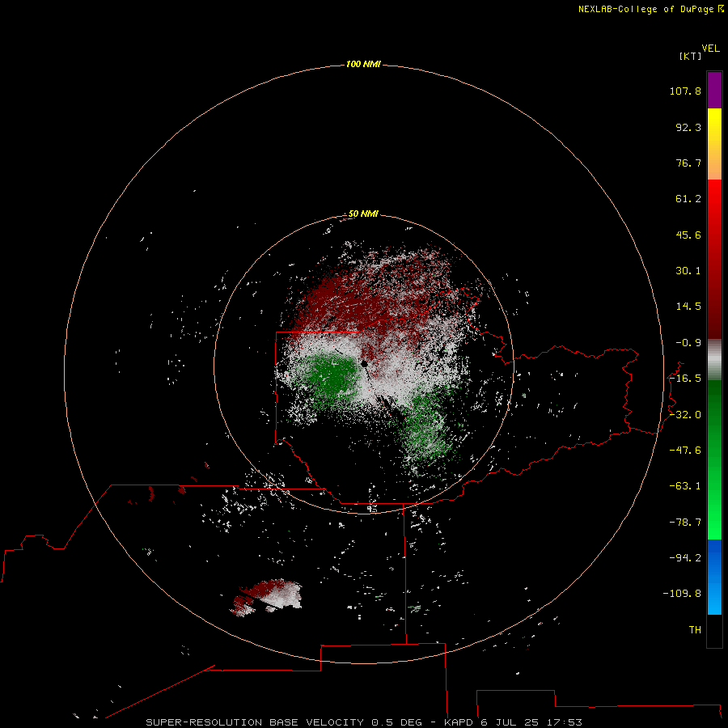Click the -63.1 legend value
The width and height of the screenshot is (728, 728).
tap(685, 486)
